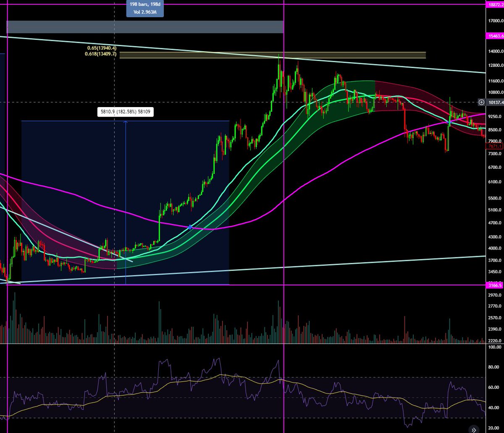Click the 0.65(13940.4) Fibonacci level label
This screenshot has height=433, width=504.
click(102, 48)
